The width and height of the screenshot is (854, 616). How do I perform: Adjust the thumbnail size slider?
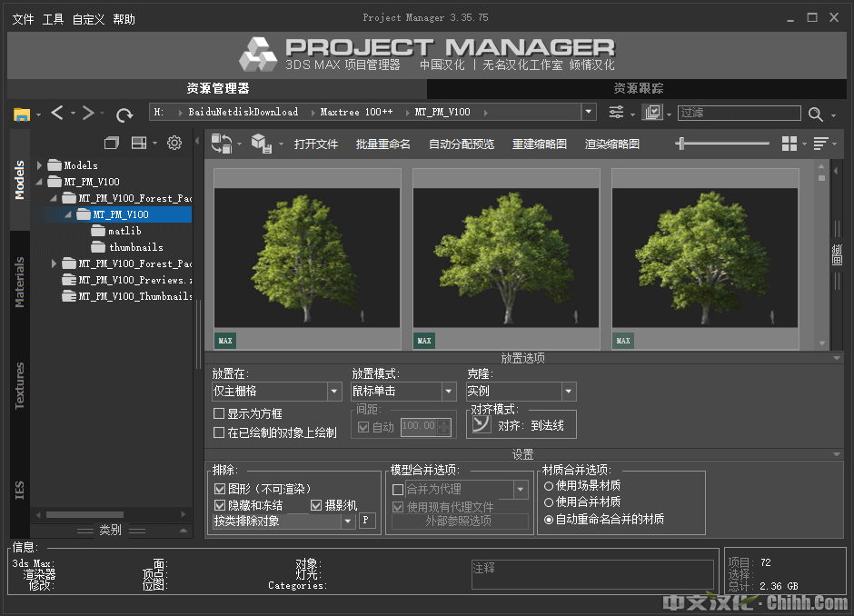tap(681, 144)
